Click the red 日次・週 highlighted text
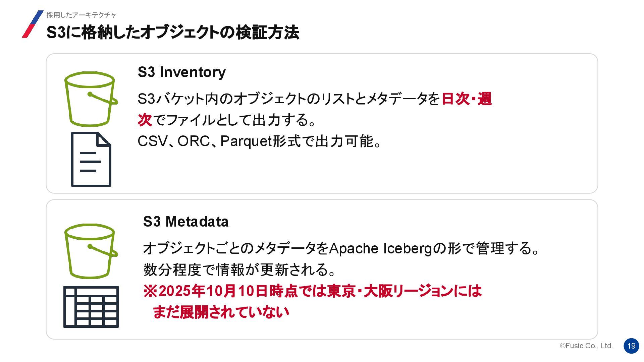Viewport: 644px width, 362px height. click(x=466, y=99)
